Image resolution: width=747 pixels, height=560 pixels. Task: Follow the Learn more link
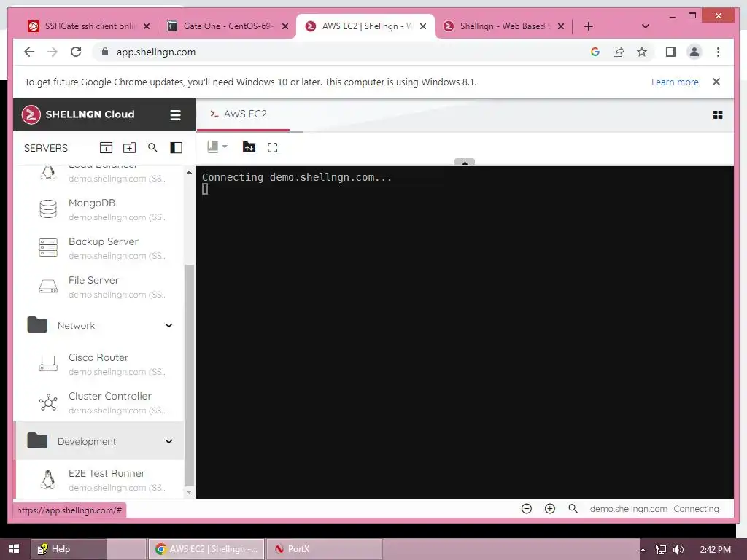click(675, 82)
